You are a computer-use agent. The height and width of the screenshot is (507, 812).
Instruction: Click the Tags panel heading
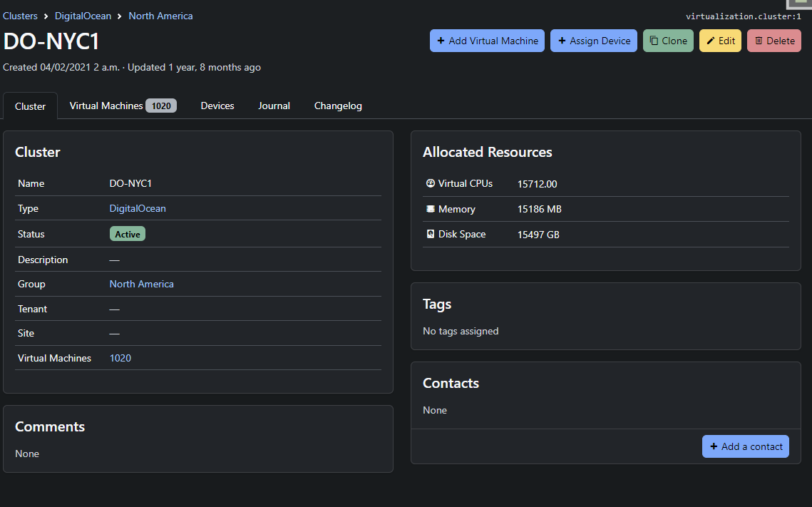click(x=437, y=304)
